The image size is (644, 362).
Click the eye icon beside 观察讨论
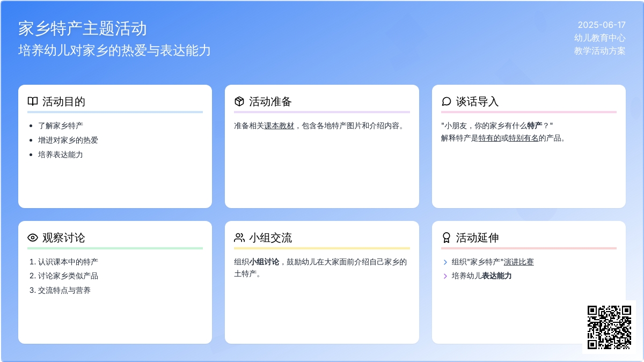coord(33,238)
